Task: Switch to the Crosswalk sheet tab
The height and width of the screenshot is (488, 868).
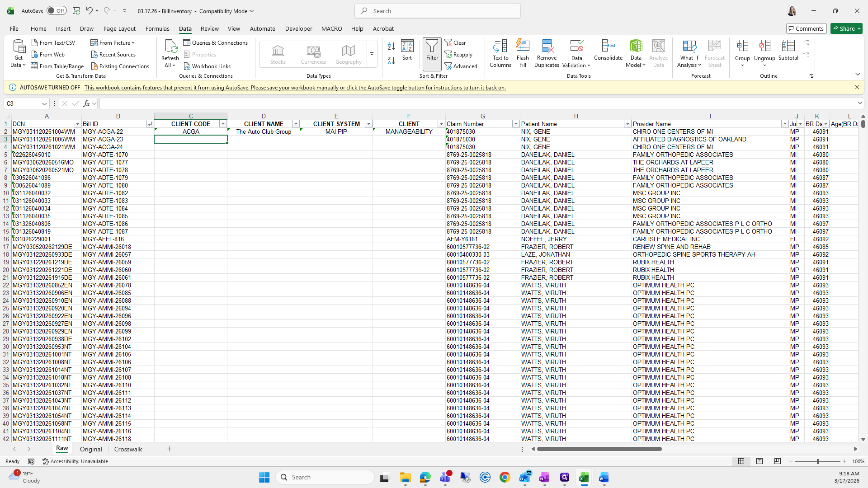Action: coord(128,449)
